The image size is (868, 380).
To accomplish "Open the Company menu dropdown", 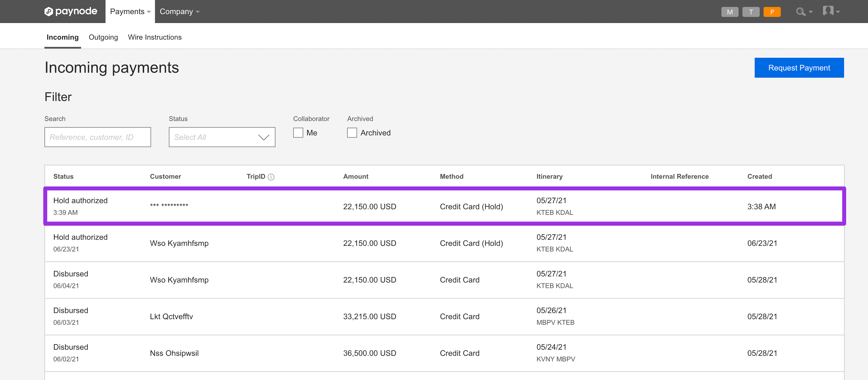I will point(179,11).
